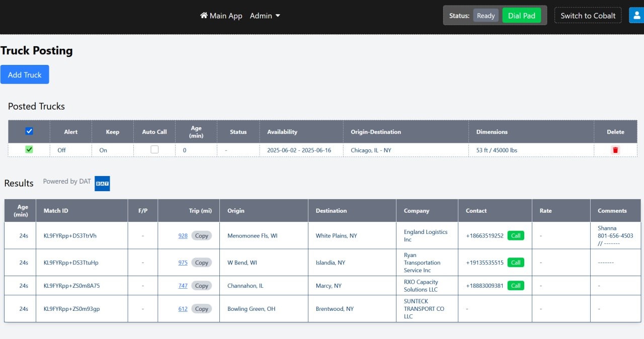Click the Add Truck button
Image resolution: width=644 pixels, height=339 pixels.
tap(25, 74)
